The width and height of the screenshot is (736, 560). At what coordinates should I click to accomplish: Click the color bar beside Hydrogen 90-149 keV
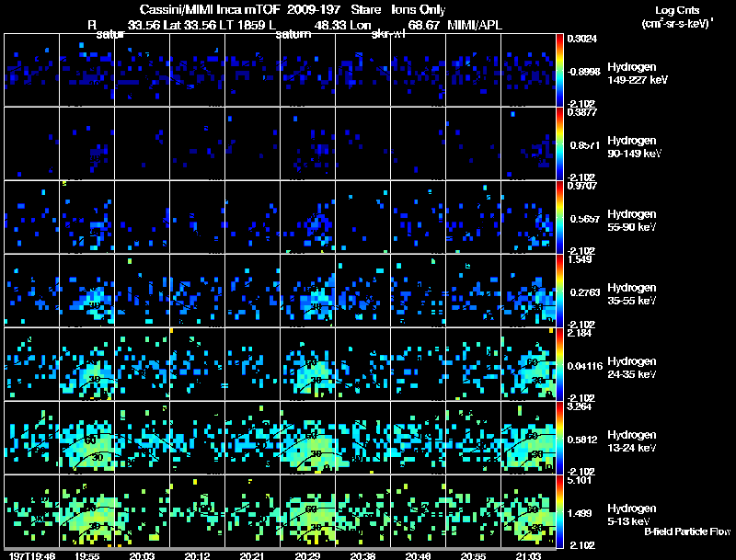[559, 143]
